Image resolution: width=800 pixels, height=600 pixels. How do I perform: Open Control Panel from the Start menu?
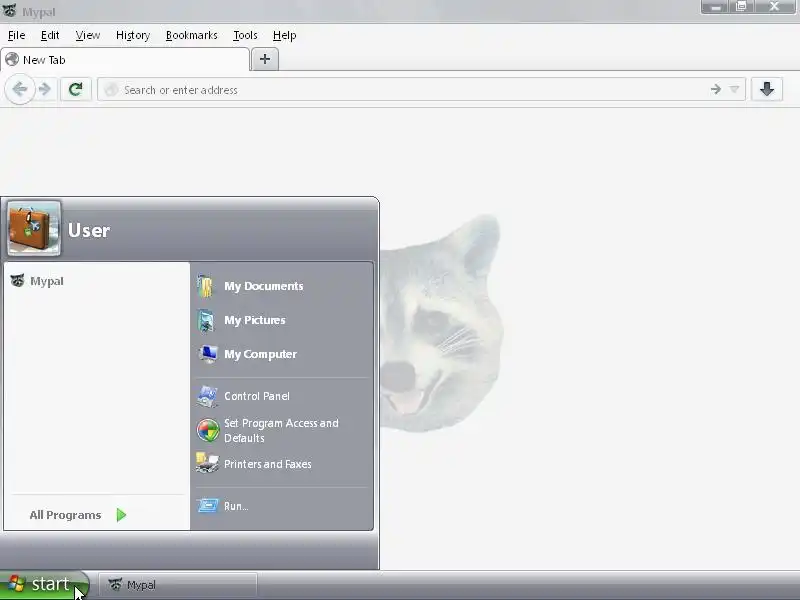coord(282,396)
